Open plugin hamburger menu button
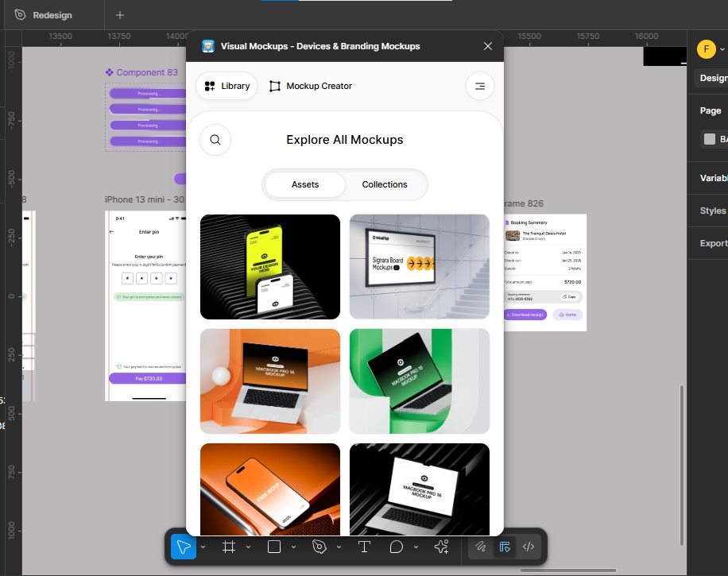Viewport: 728px width, 576px height. [479, 86]
